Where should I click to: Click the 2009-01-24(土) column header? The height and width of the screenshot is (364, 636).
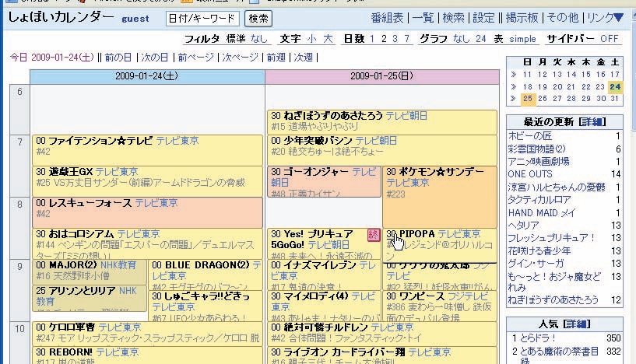[147, 76]
